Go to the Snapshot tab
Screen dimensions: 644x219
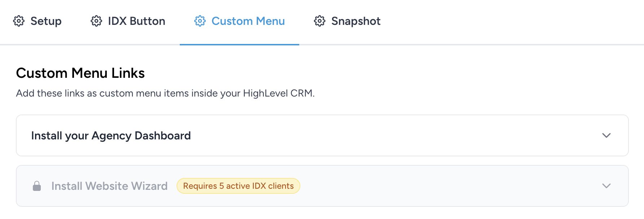(356, 21)
